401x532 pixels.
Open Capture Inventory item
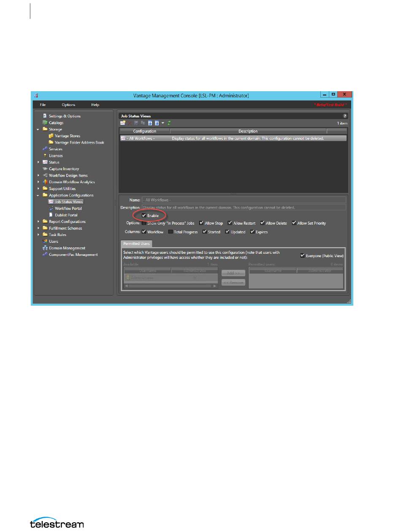(64, 169)
